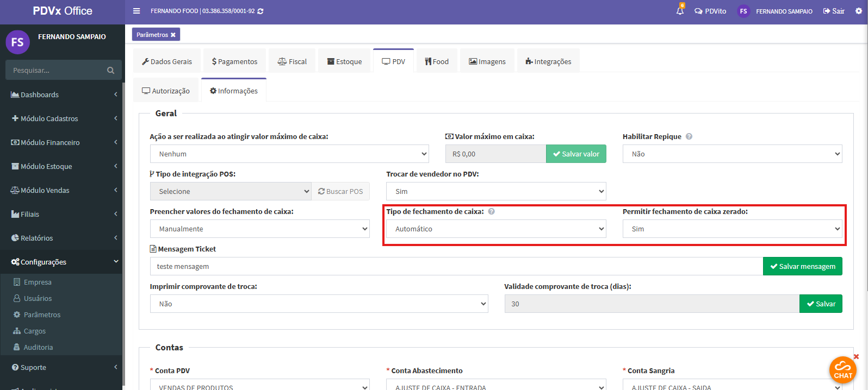The image size is (868, 390).
Task: Open Conta Abastecimento dropdown
Action: pyautogui.click(x=496, y=385)
